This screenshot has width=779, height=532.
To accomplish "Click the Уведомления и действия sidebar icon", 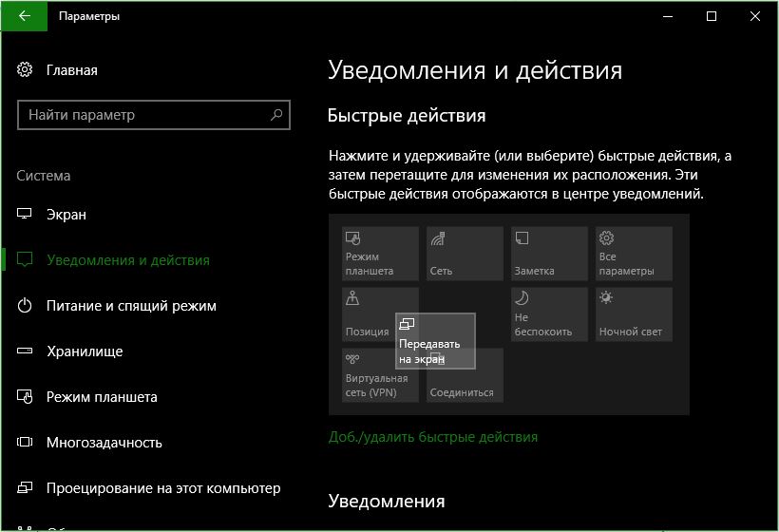I will pos(25,259).
